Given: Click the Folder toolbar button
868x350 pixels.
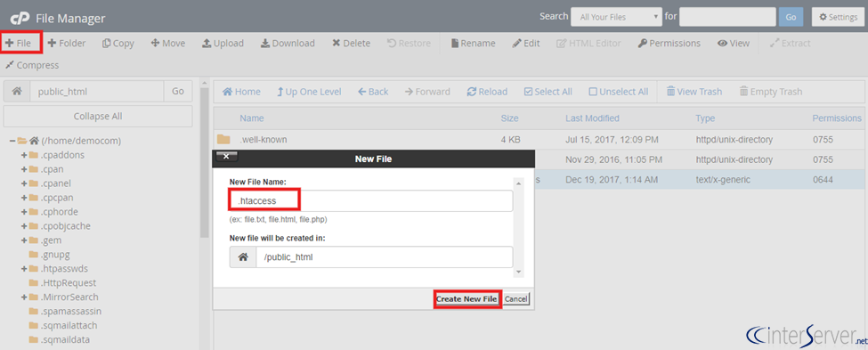Looking at the screenshot, I should tap(67, 44).
